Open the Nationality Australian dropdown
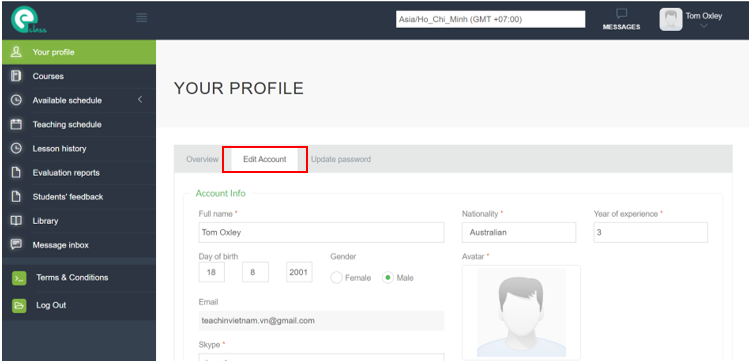The width and height of the screenshot is (750, 364). 519,232
